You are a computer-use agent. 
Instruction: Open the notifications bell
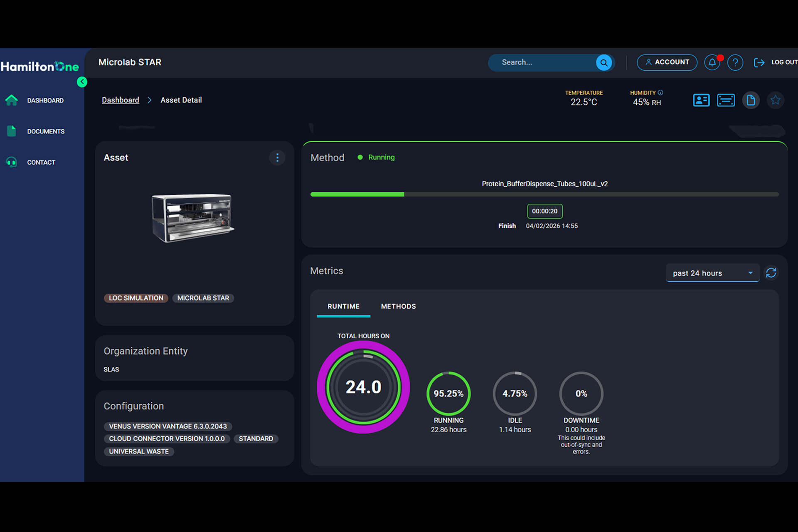point(712,62)
